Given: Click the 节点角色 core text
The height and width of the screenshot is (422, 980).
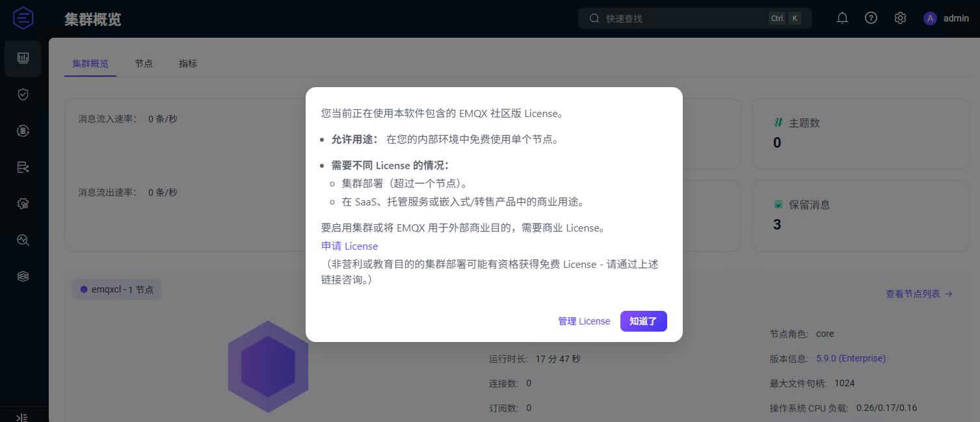Looking at the screenshot, I should click(825, 334).
